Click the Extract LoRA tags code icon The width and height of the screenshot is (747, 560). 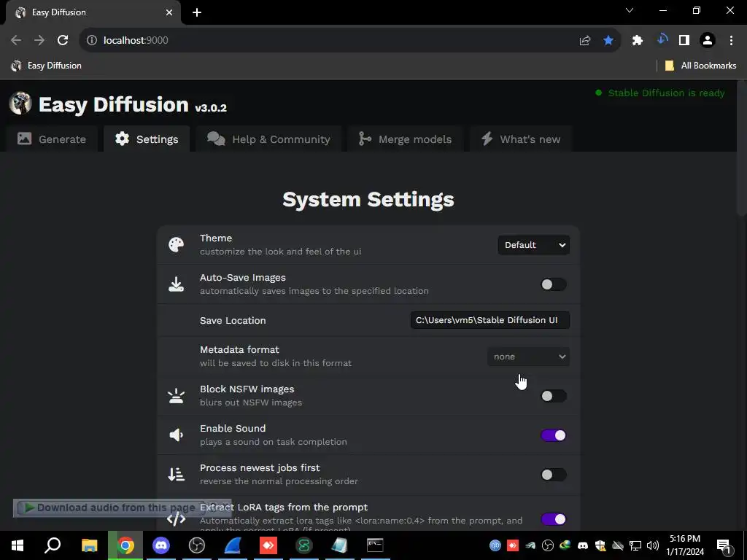click(x=177, y=518)
